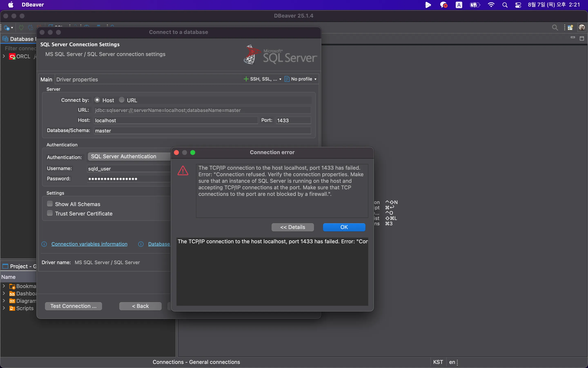588x368 pixels.
Task: Click the Name column header in Project panel
Action: 18,277
